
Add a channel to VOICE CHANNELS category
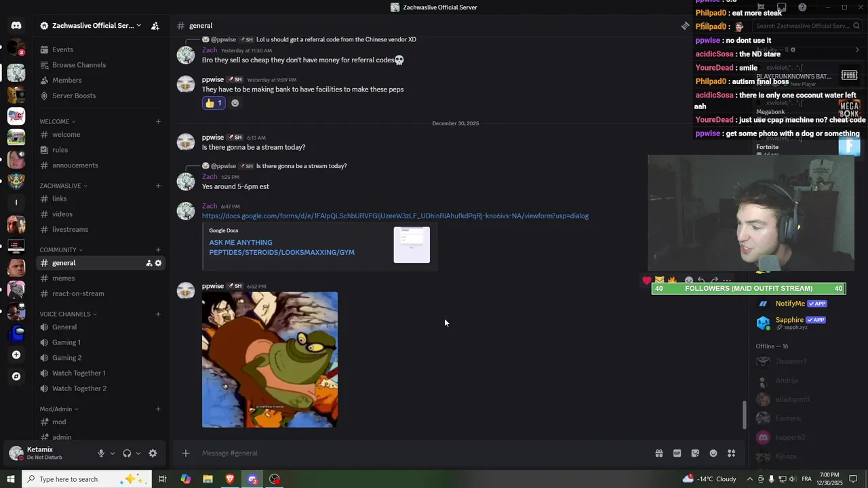158,314
